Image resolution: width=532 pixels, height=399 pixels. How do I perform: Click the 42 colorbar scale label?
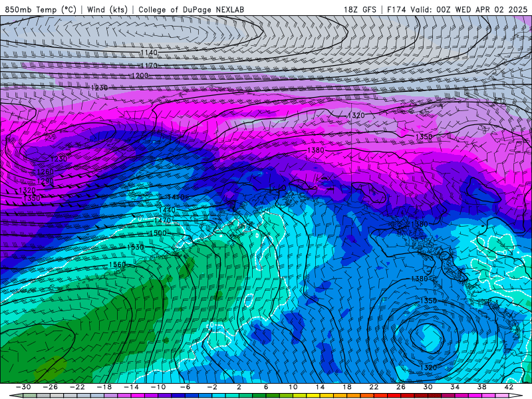coord(509,387)
